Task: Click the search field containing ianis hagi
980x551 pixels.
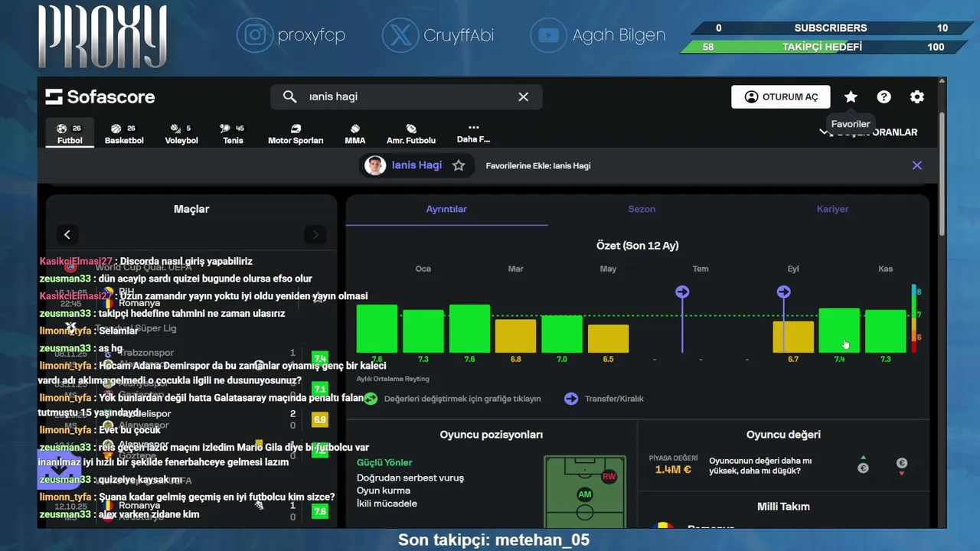Action: [406, 96]
